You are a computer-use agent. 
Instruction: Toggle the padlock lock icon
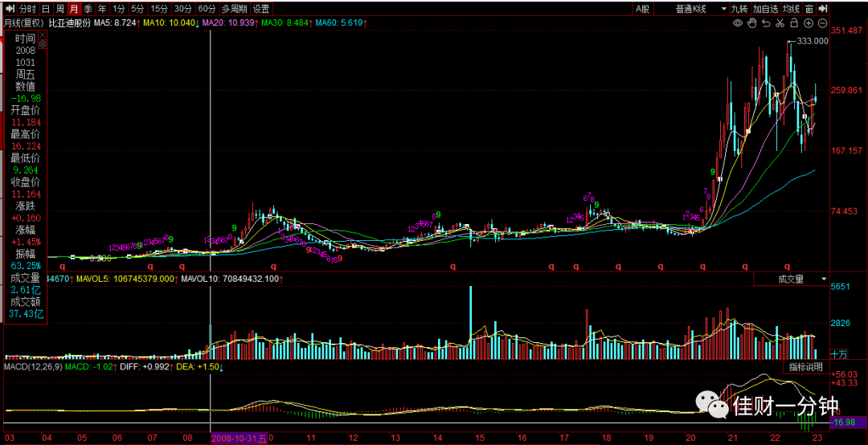pos(794,23)
